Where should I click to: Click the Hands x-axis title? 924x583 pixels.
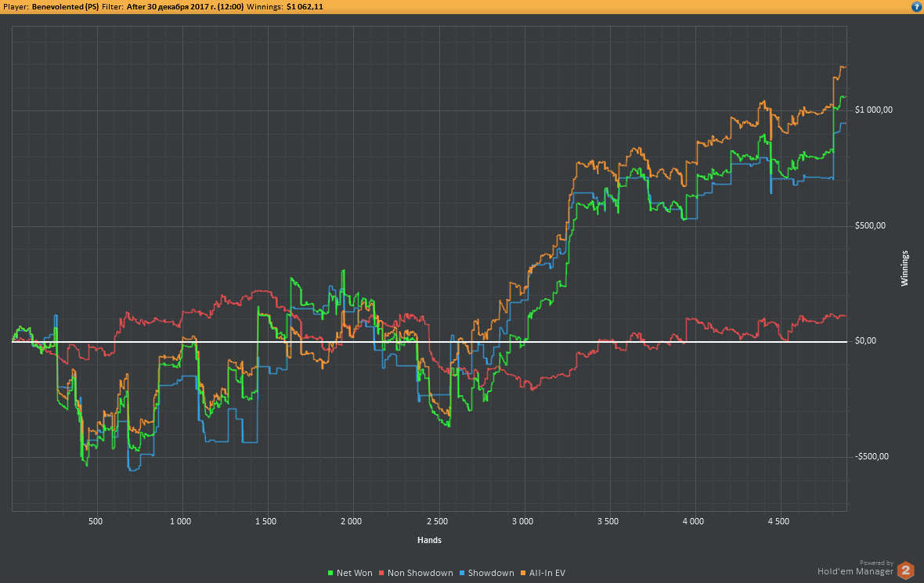[x=429, y=540]
